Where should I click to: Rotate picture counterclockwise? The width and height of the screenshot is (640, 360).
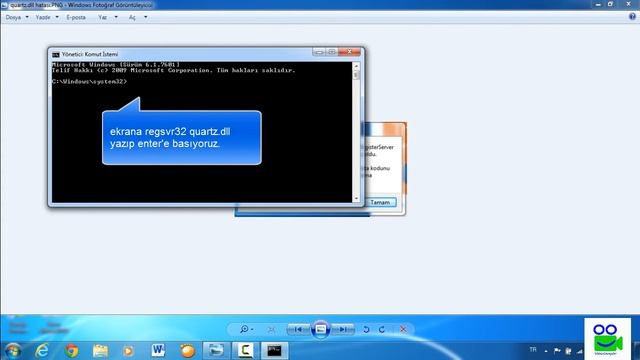click(x=366, y=329)
